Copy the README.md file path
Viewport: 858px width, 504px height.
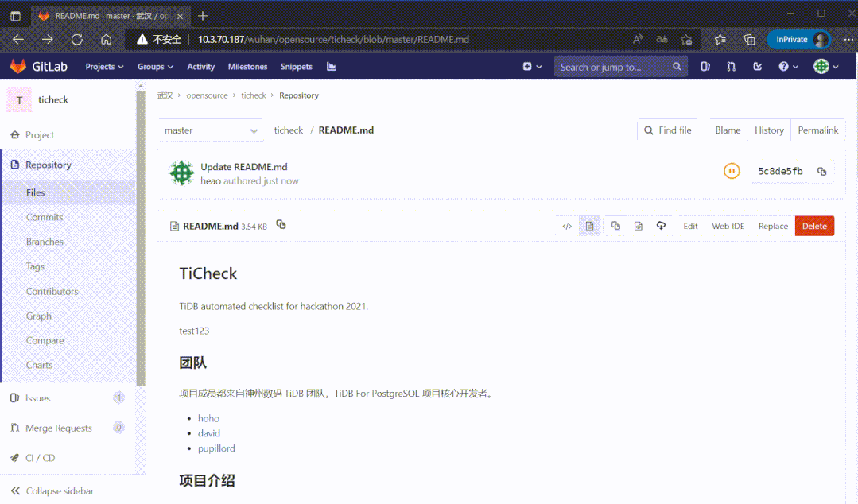tap(281, 225)
